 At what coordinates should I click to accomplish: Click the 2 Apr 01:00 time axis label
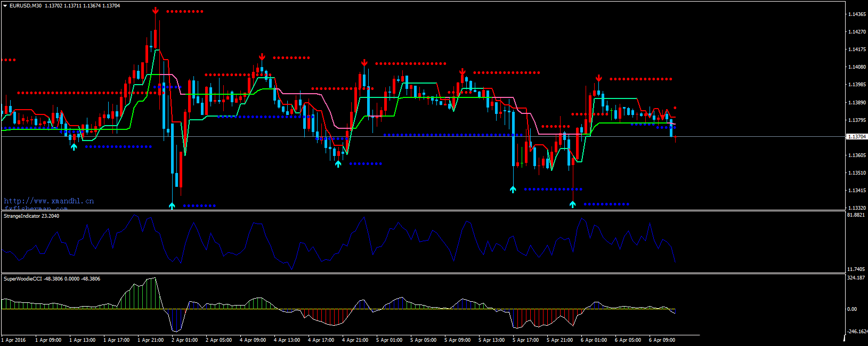pyautogui.click(x=184, y=340)
